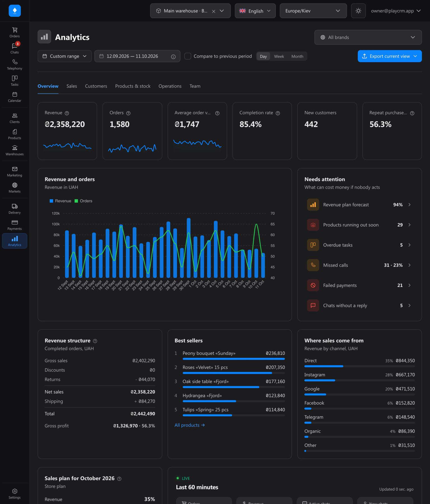Viewport: 430px width, 504px height.
Task: Open the Custom range dropdown
Action: pos(65,56)
